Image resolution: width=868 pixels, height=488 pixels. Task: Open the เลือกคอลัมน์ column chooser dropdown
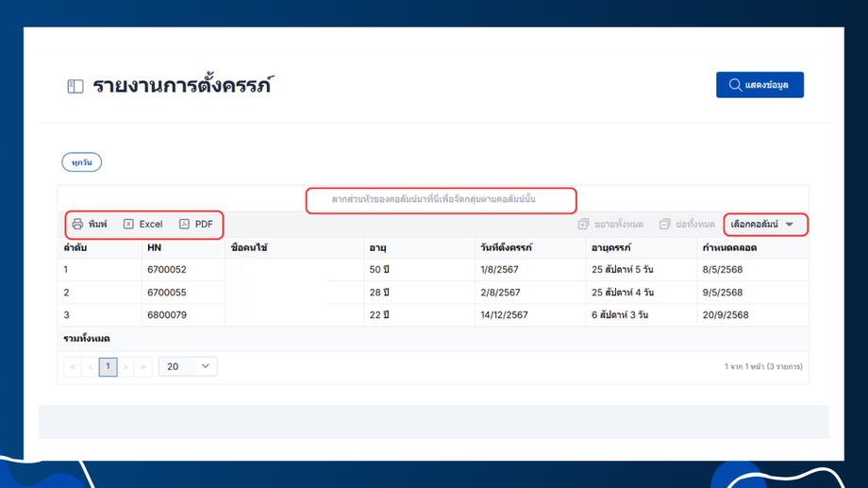tap(763, 224)
